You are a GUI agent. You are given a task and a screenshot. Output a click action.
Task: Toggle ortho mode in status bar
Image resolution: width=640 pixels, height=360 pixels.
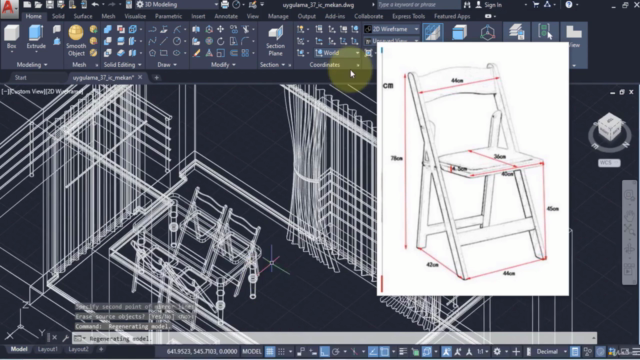pyautogui.click(x=324, y=351)
